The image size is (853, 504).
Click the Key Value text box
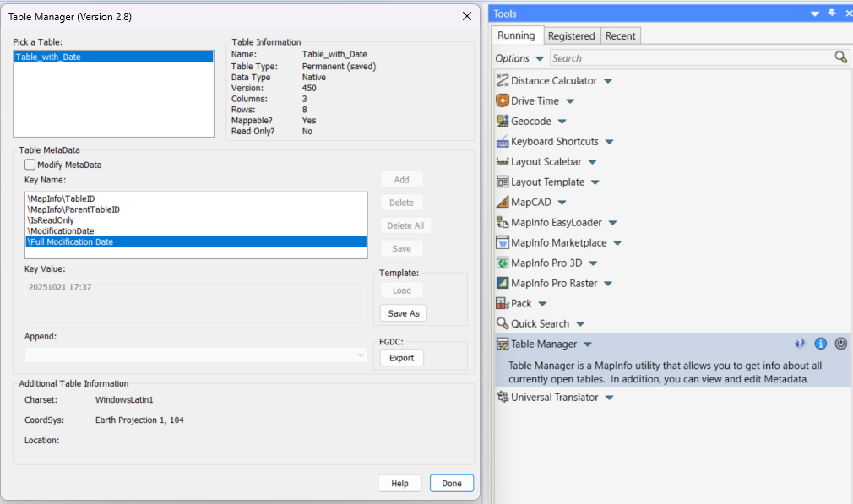coord(196,303)
